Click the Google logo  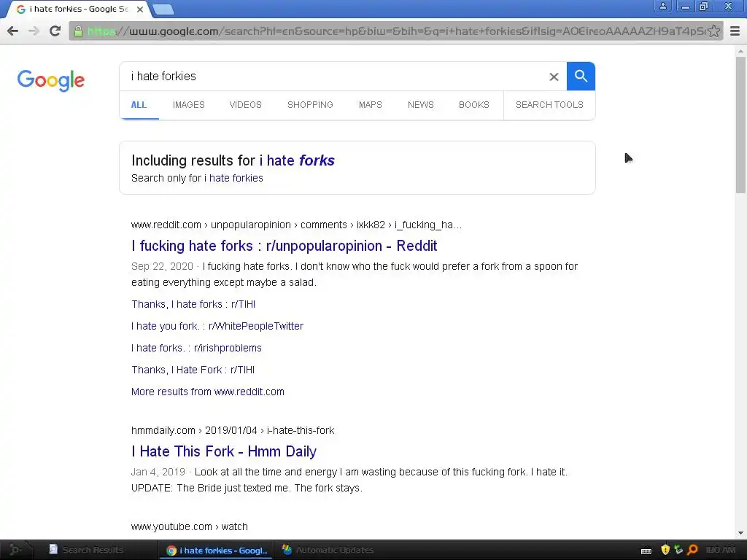pyautogui.click(x=51, y=80)
